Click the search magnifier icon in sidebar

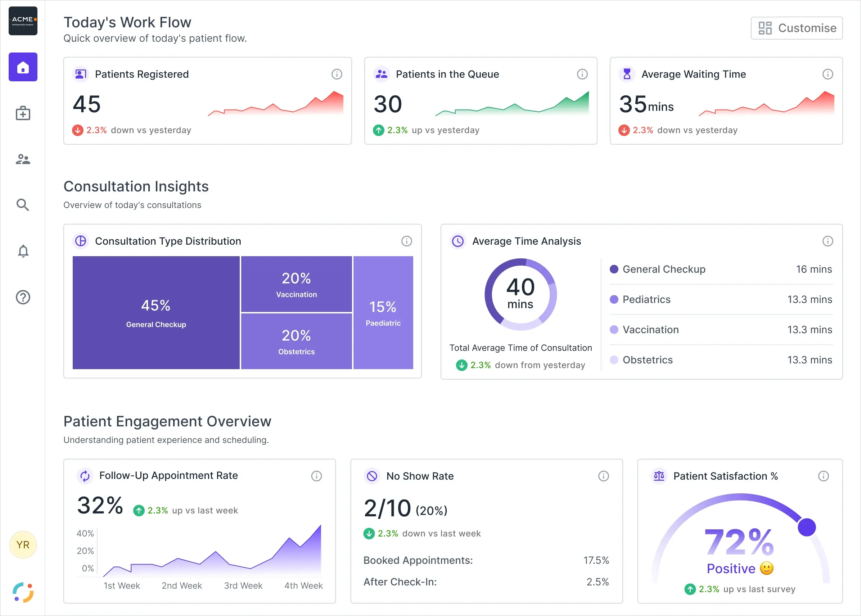click(x=23, y=205)
